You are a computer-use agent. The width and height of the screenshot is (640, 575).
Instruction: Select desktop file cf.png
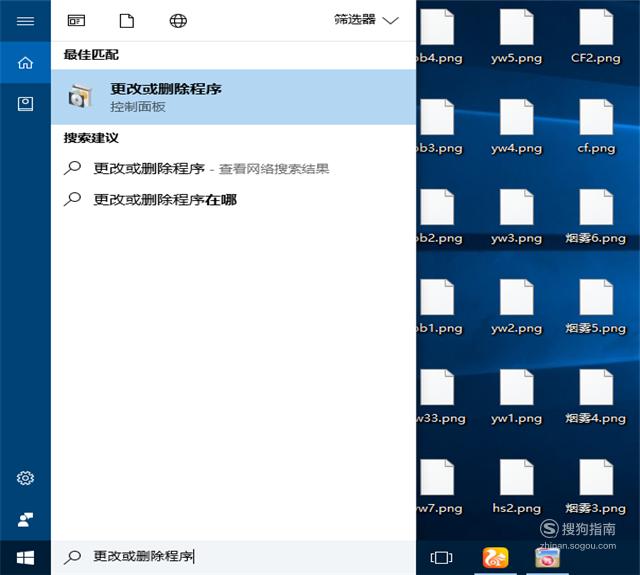coord(596,127)
